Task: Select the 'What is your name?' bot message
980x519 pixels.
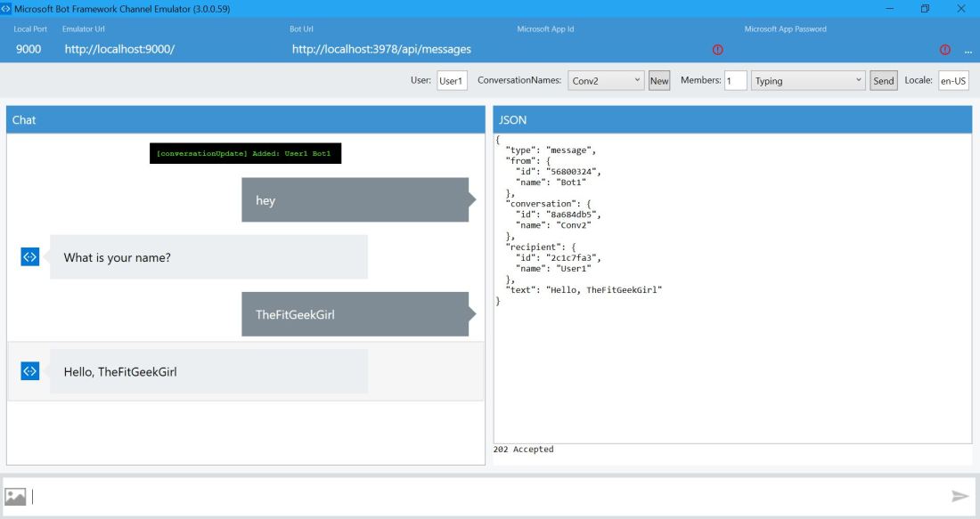Action: coord(208,257)
